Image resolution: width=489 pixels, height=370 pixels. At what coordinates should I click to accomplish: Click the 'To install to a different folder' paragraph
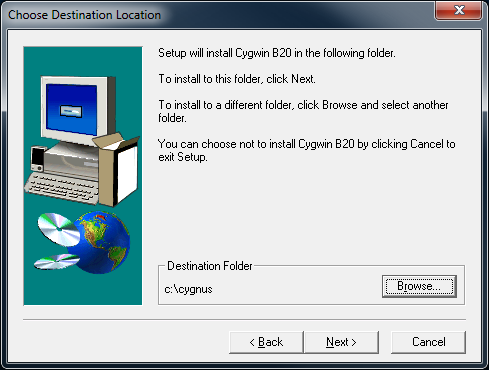click(x=303, y=111)
